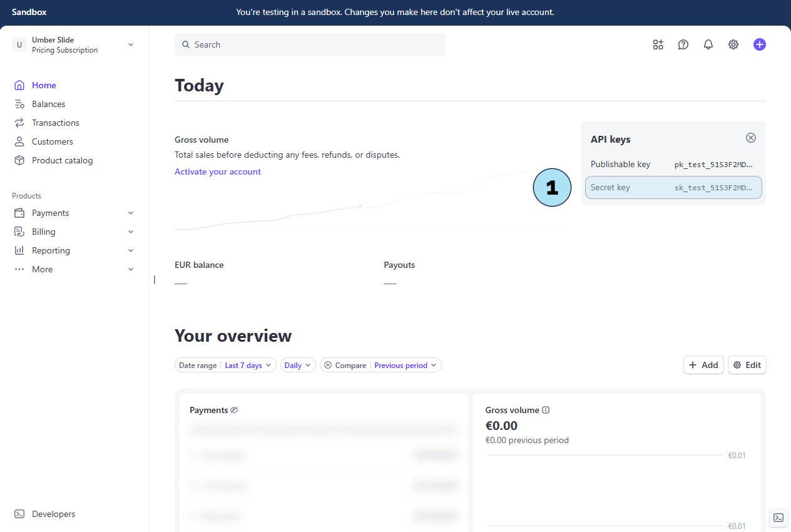Close the API keys panel
The height and width of the screenshot is (532, 791).
pyautogui.click(x=751, y=138)
